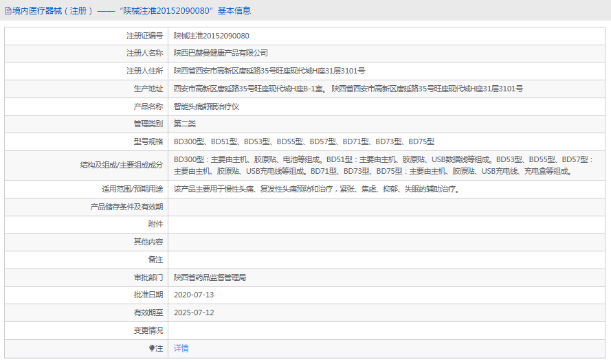Click the 生产地址 address text
The width and height of the screenshot is (611, 364).
[348, 89]
